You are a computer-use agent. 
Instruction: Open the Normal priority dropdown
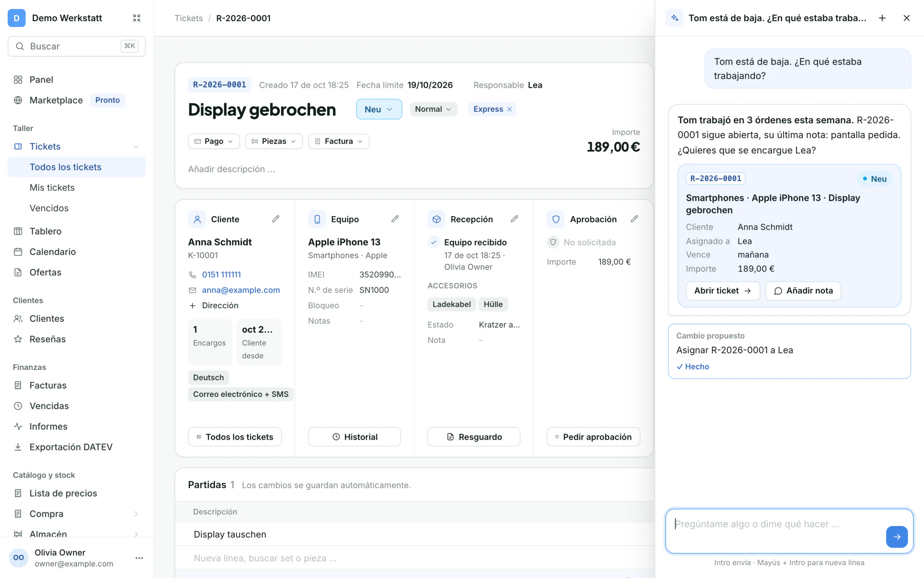pos(433,109)
